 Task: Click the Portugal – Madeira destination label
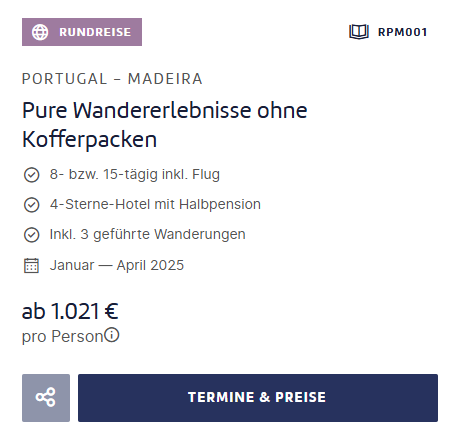click(112, 79)
